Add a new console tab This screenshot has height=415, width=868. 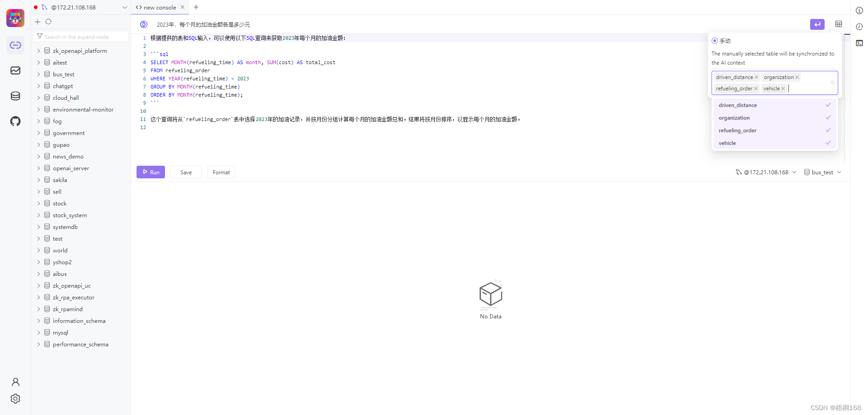point(196,7)
